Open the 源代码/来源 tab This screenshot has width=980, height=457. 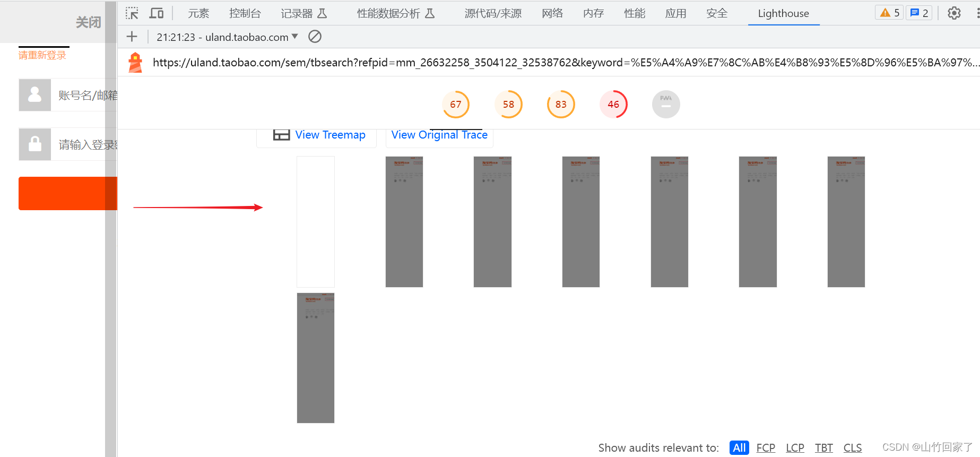pos(493,13)
